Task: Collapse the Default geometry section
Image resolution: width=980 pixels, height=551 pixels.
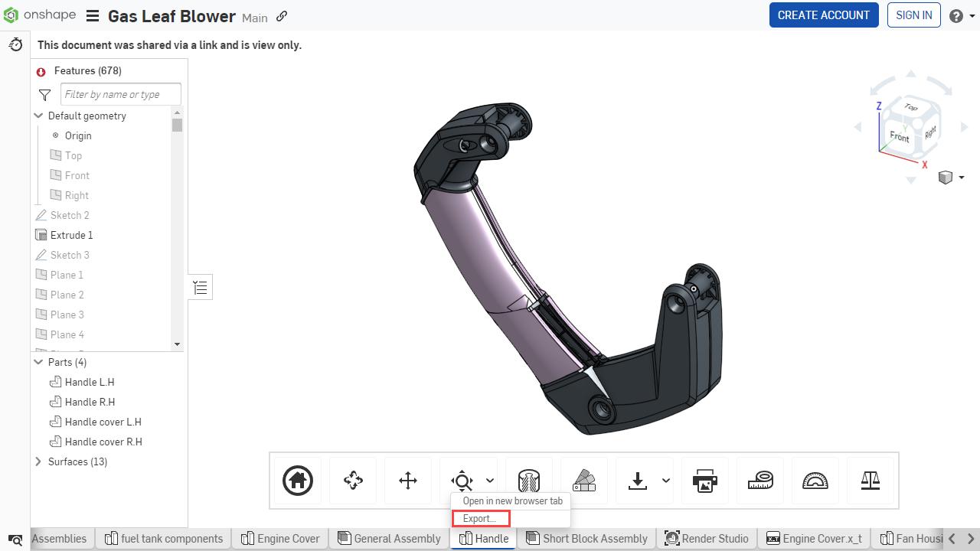Action: click(38, 116)
